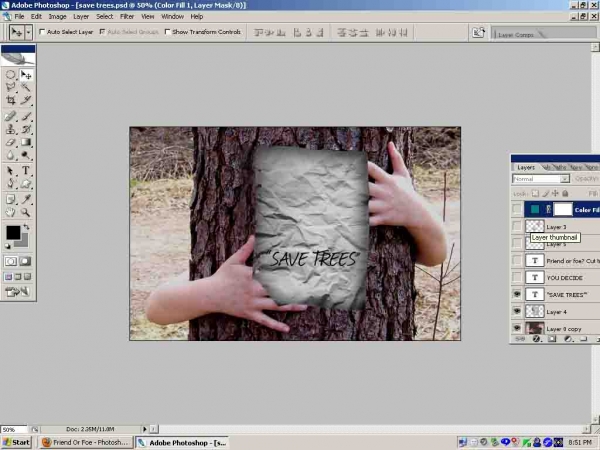Select the Eyedropper tool
This screenshot has height=450, width=600.
point(26,199)
